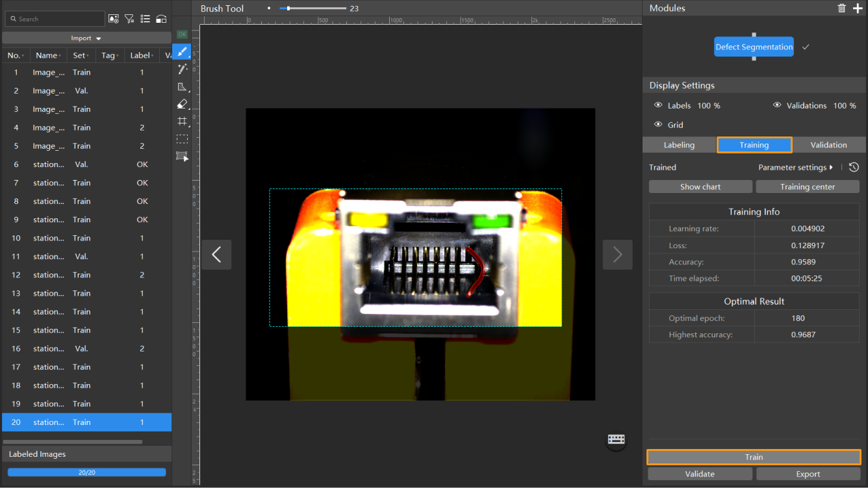This screenshot has width=868, height=488.
Task: Go to the previous image arrow
Action: coord(216,255)
